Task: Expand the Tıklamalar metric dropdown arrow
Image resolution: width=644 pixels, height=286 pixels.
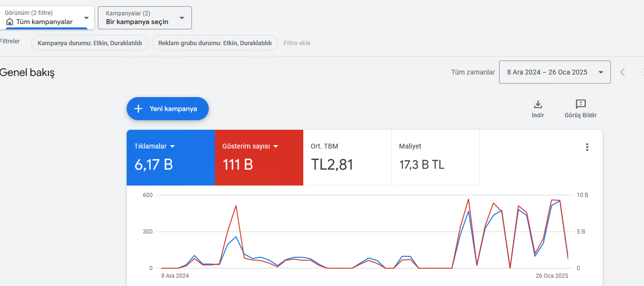Action: pos(172,146)
